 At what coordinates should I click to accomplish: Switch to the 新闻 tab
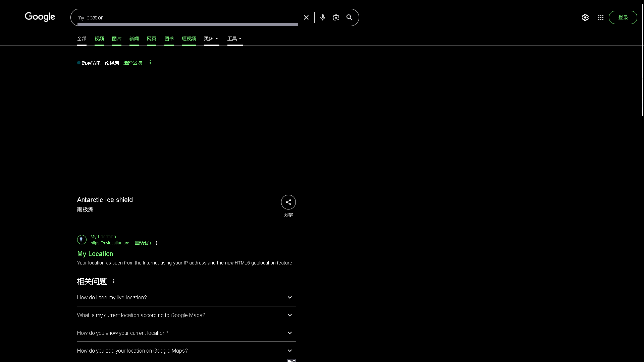coord(134,39)
